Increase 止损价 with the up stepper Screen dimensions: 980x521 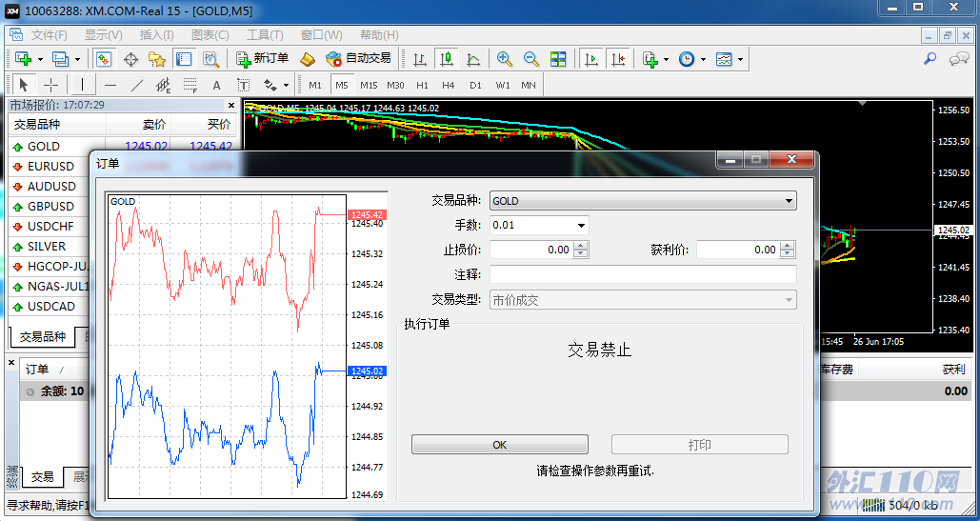pyautogui.click(x=581, y=246)
